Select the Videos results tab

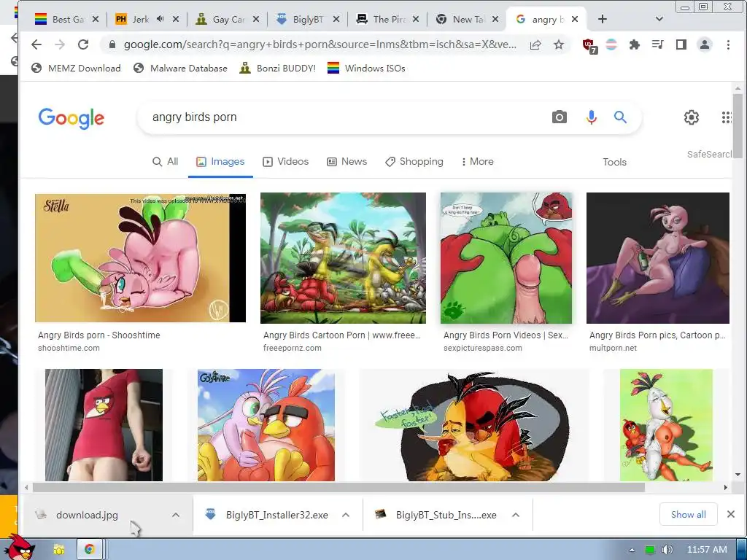coord(286,161)
